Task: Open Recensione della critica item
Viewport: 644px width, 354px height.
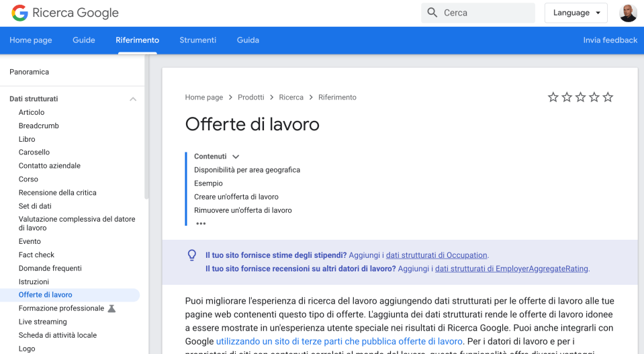Action: 58,193
